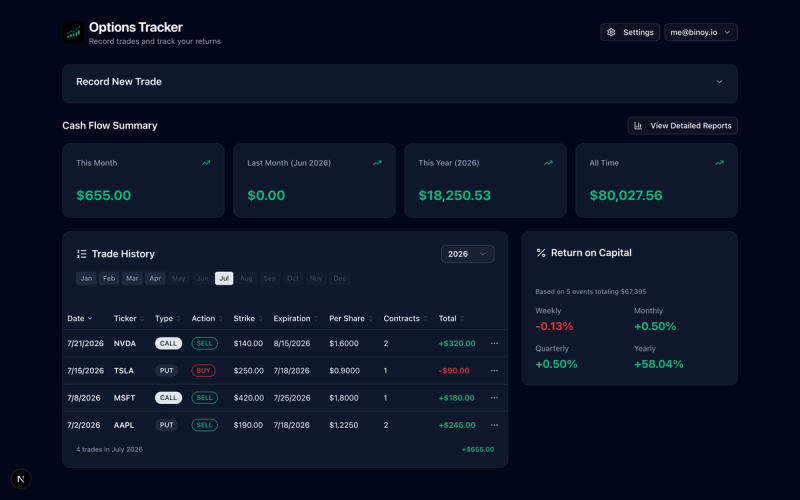Viewport: 800px width, 500px height.
Task: Click the -$90.00 total value
Action: point(454,370)
